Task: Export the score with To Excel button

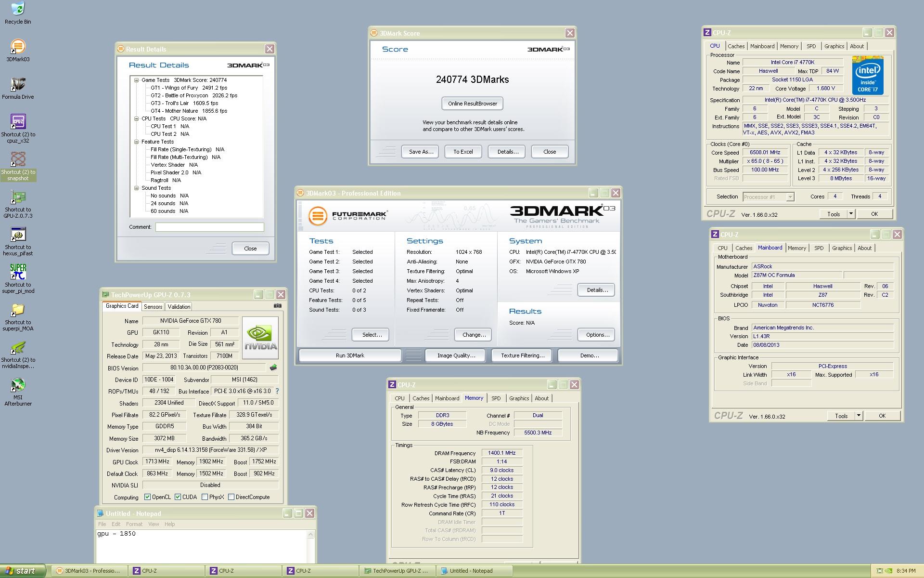Action: tap(463, 152)
